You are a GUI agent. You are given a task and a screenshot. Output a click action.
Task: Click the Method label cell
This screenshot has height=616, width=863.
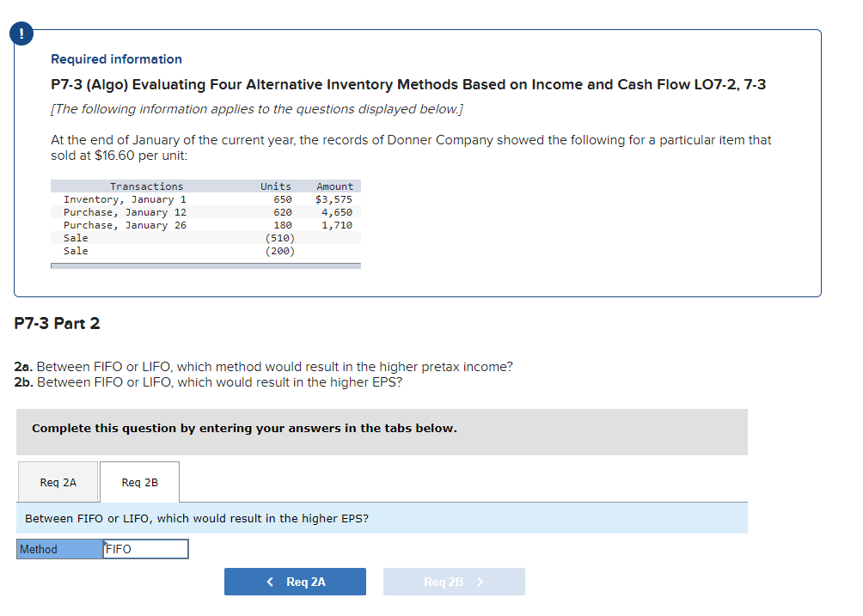coord(58,548)
